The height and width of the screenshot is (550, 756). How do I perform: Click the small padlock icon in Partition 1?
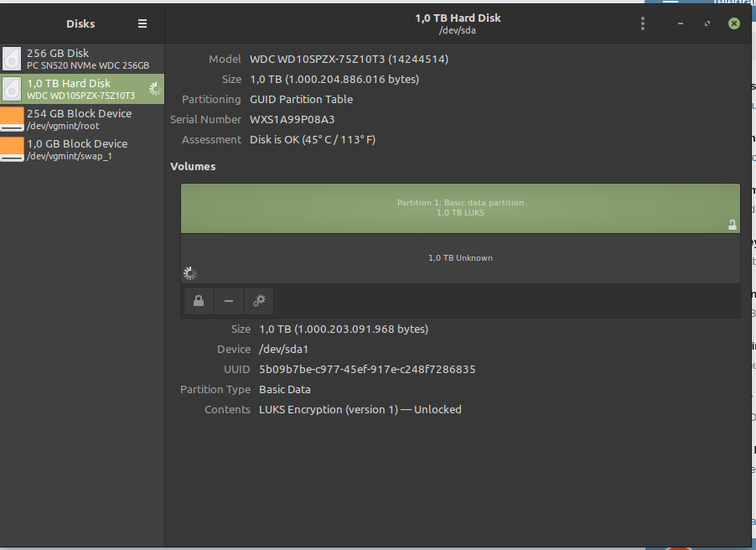pos(732,225)
